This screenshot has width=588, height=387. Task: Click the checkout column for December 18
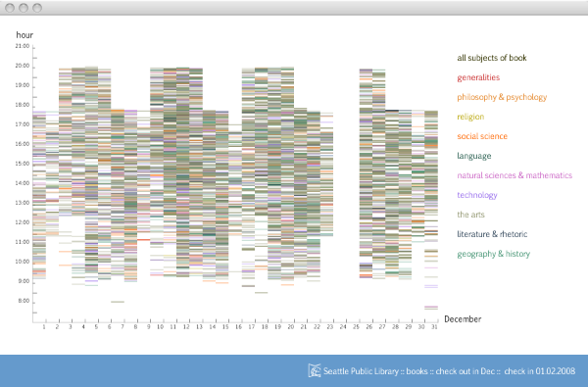tap(261, 180)
